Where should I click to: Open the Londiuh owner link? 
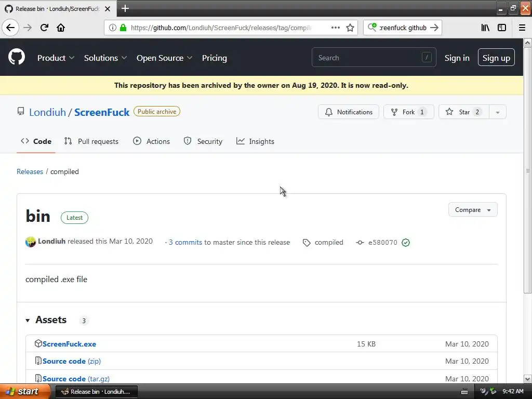[x=47, y=112]
